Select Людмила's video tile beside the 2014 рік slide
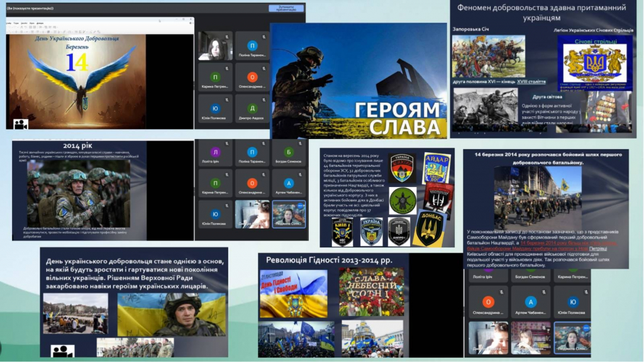 click(289, 214)
